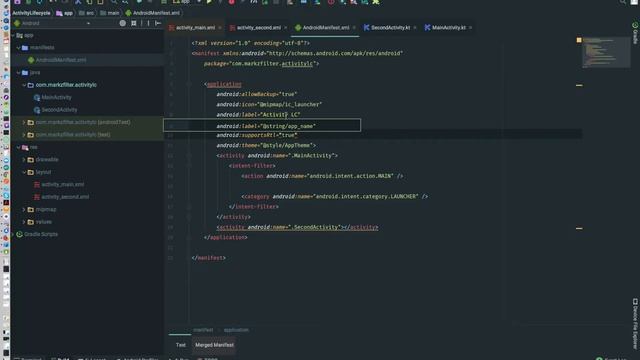Place cursor in the Activity LC label line
The width and height of the screenshot is (640, 360).
tap(258, 115)
